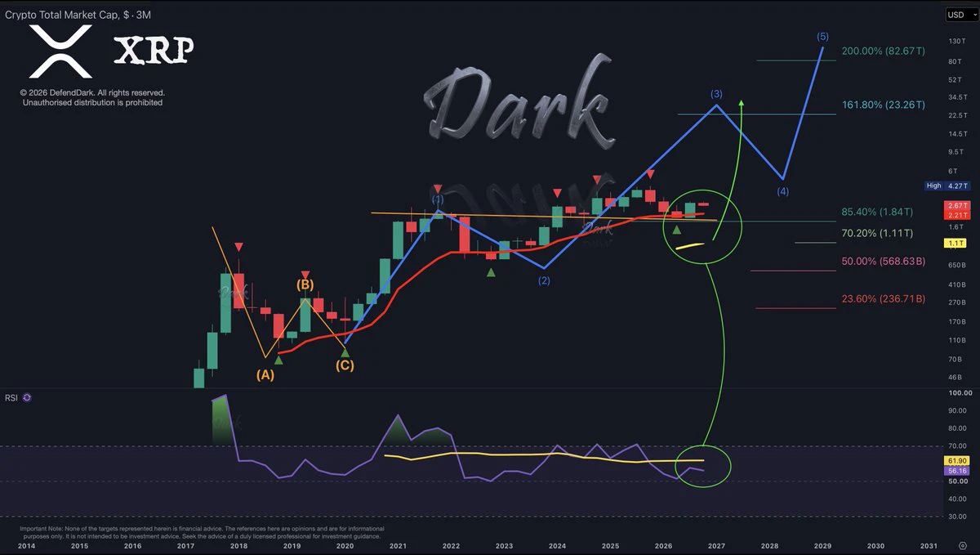Click 2014 on the time axis

(x=26, y=545)
